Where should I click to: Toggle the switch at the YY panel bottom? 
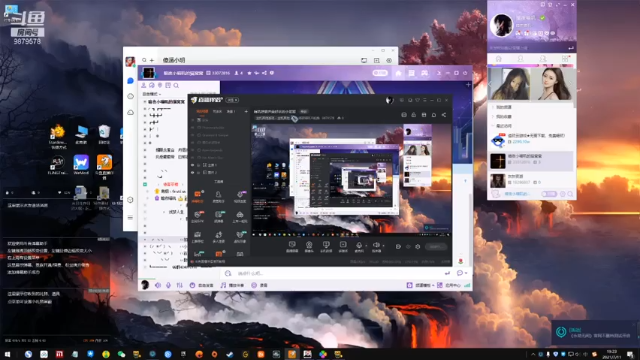pyautogui.click(x=549, y=194)
